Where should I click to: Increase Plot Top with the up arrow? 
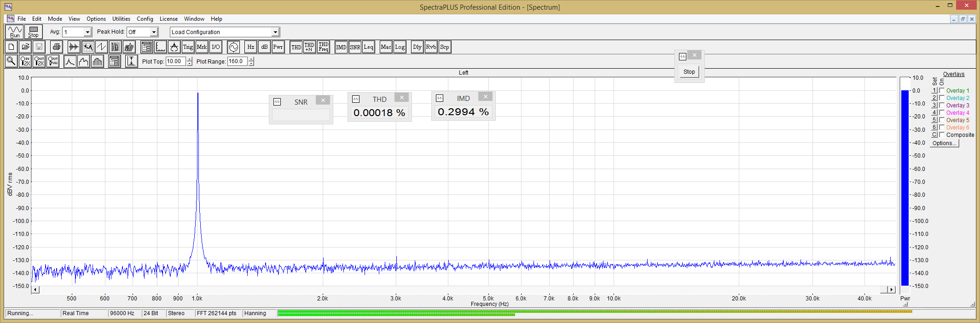coord(190,59)
